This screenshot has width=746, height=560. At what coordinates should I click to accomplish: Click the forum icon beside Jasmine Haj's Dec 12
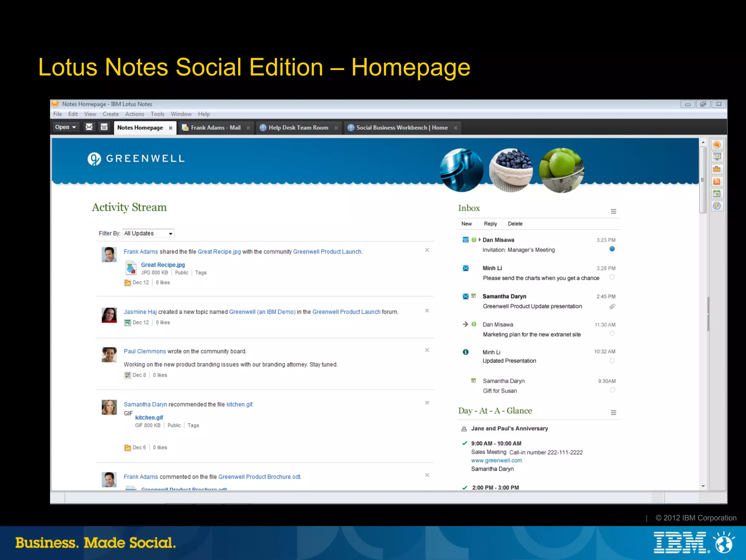[x=127, y=323]
